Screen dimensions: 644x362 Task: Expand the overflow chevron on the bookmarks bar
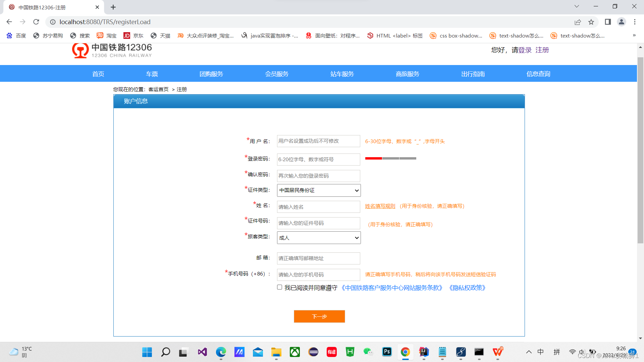(x=634, y=35)
